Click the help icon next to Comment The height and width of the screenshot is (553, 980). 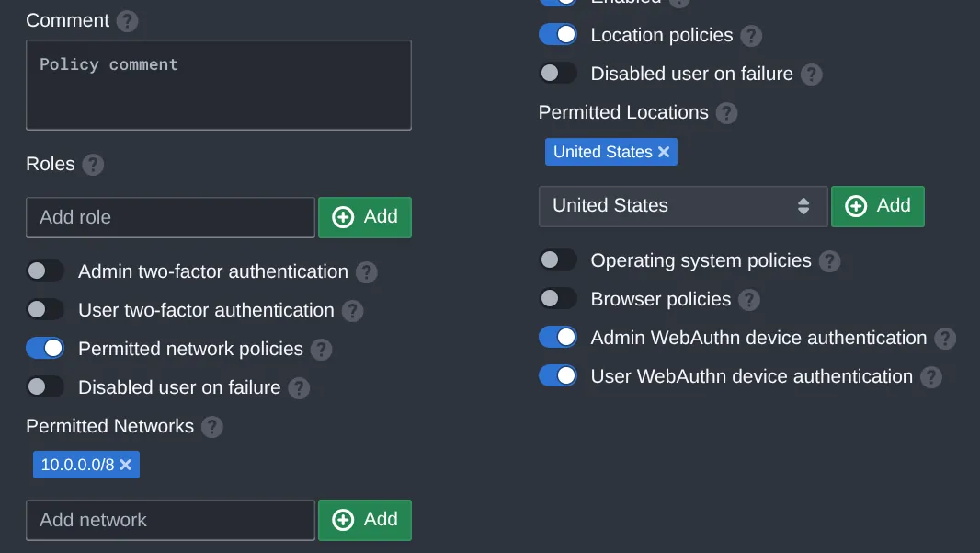click(129, 20)
